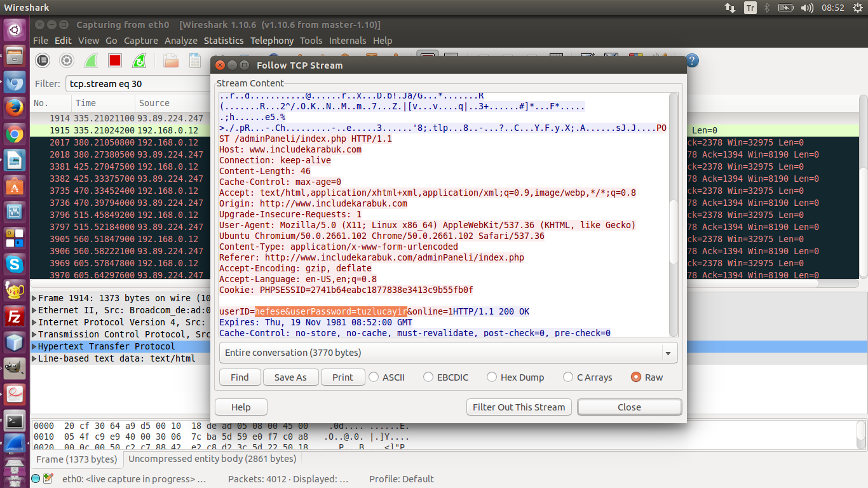Edit capture comments icon in status bar
The height and width of the screenshot is (488, 868).
(x=48, y=478)
